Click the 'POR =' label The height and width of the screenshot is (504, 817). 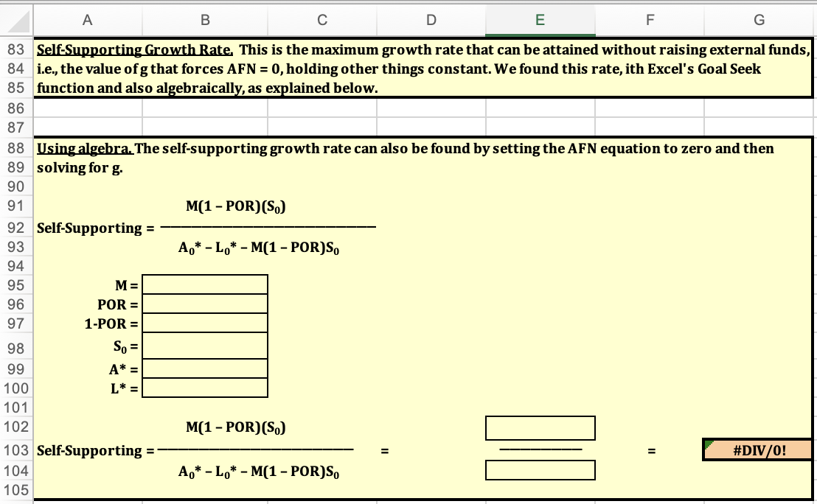pyautogui.click(x=118, y=304)
